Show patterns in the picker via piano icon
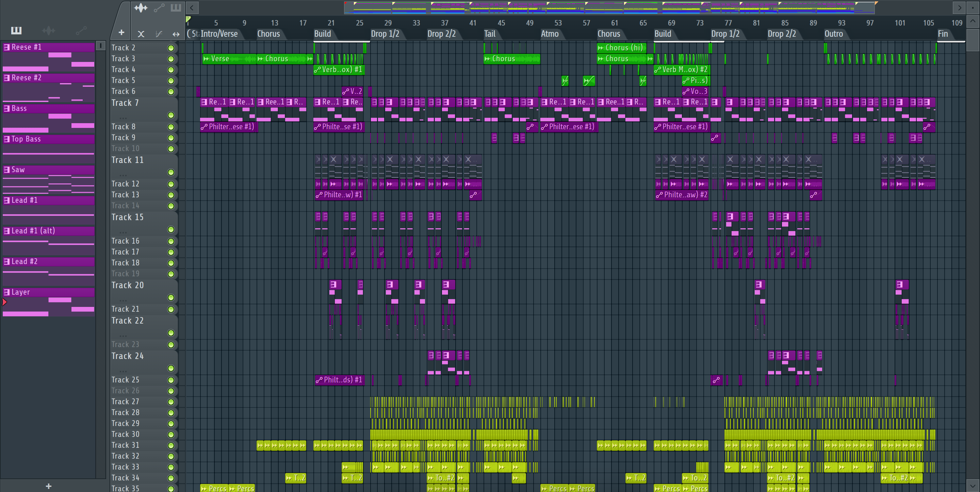980x492 pixels. (16, 30)
